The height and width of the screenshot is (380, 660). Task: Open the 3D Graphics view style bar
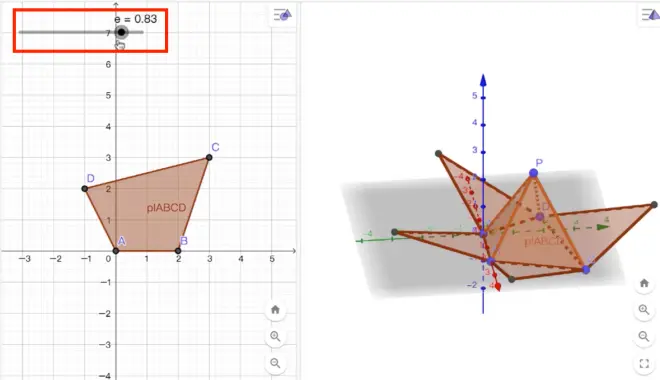coord(650,15)
